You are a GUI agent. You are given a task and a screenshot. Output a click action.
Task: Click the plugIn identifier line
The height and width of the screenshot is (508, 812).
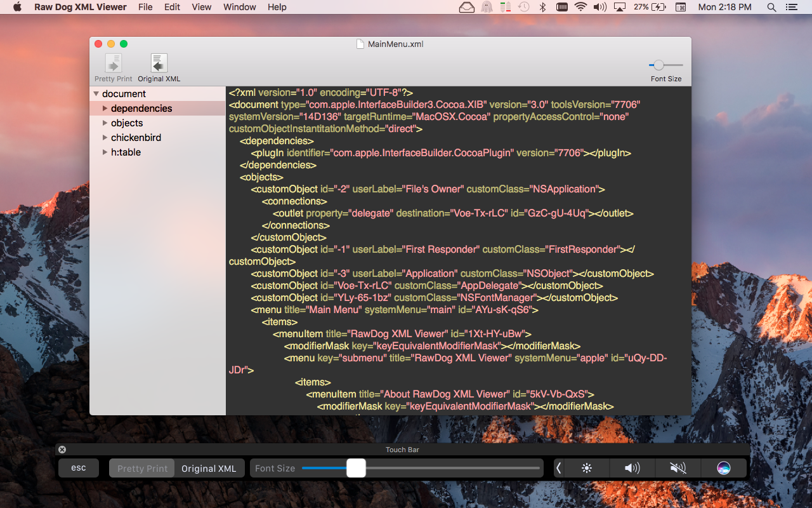[441, 153]
